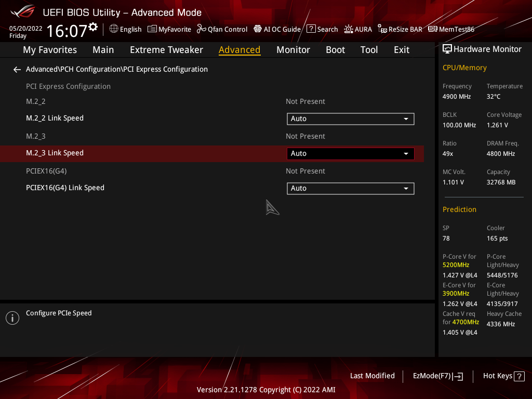532x399 pixels.
Task: Switch to Main tab
Action: click(103, 50)
